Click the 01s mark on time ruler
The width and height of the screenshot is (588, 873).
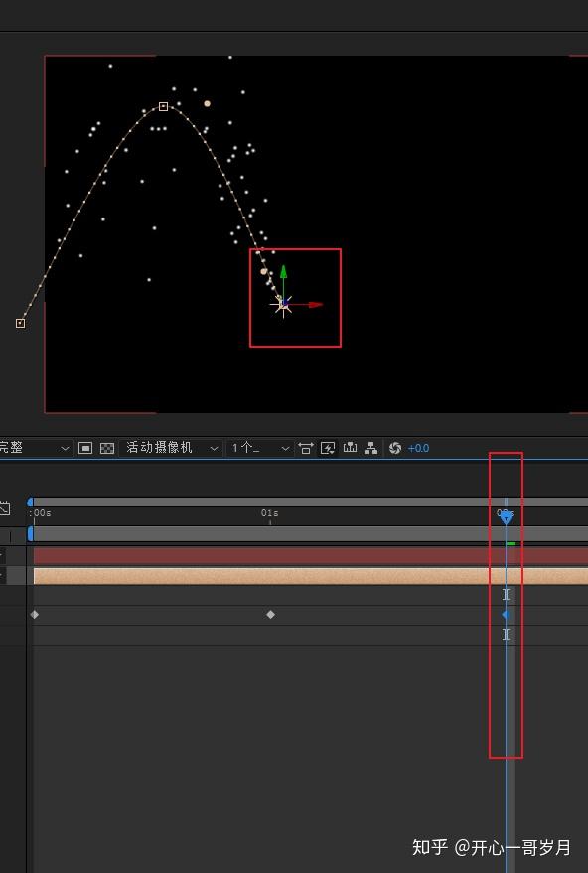coord(270,513)
